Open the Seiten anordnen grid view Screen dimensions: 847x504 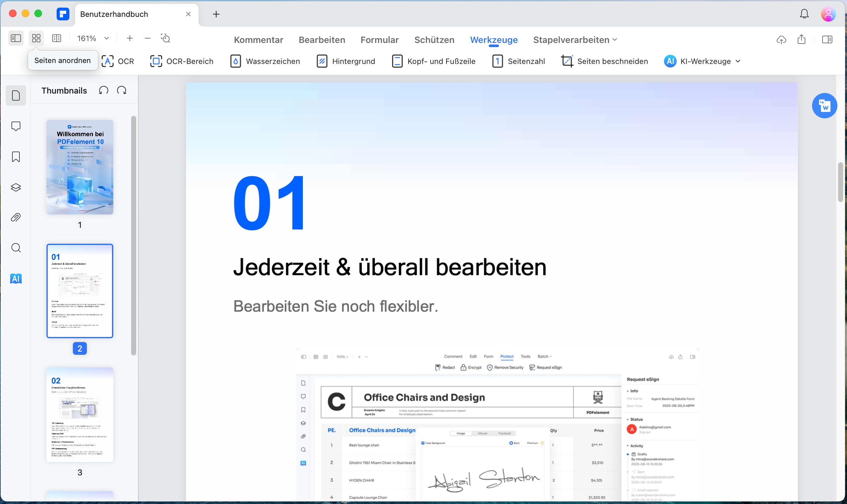click(36, 38)
